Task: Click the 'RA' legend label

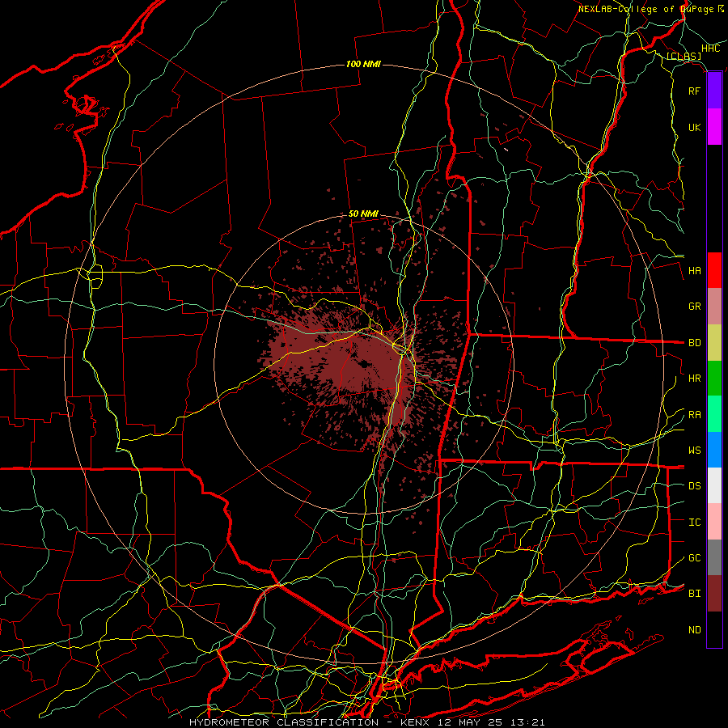Action: [x=694, y=415]
